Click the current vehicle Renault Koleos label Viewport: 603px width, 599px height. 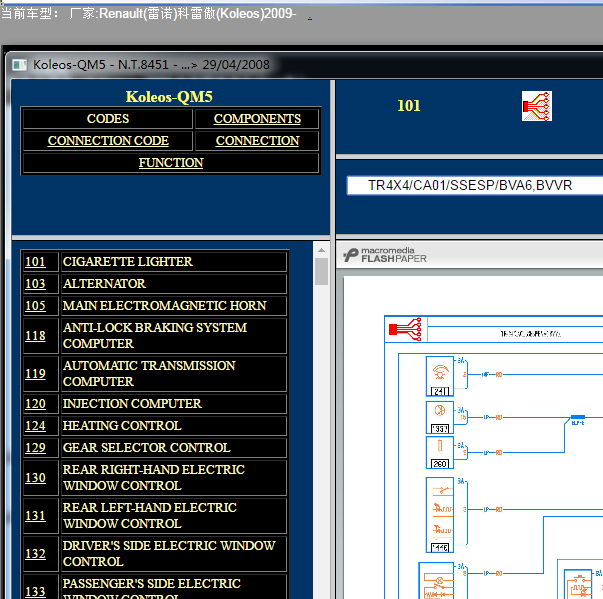[x=148, y=14]
